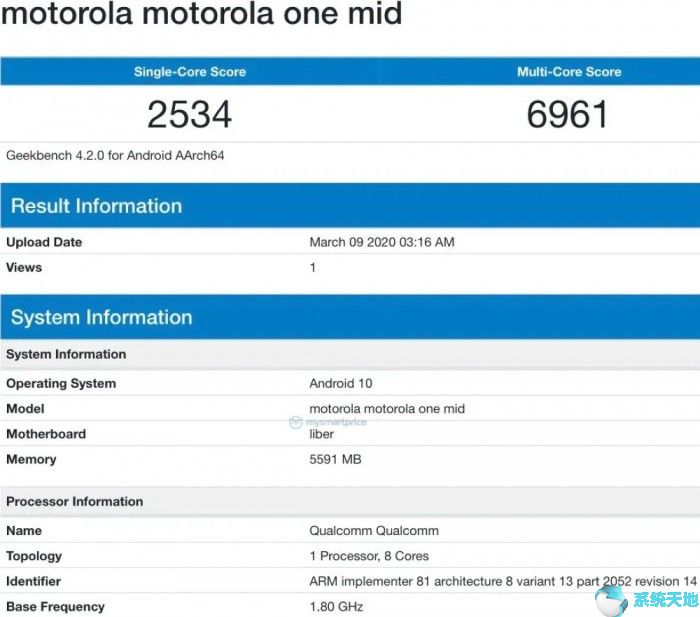Screen dimensions: 700x617
Task: Select the 'Base Frequency' label
Action: tap(55, 607)
